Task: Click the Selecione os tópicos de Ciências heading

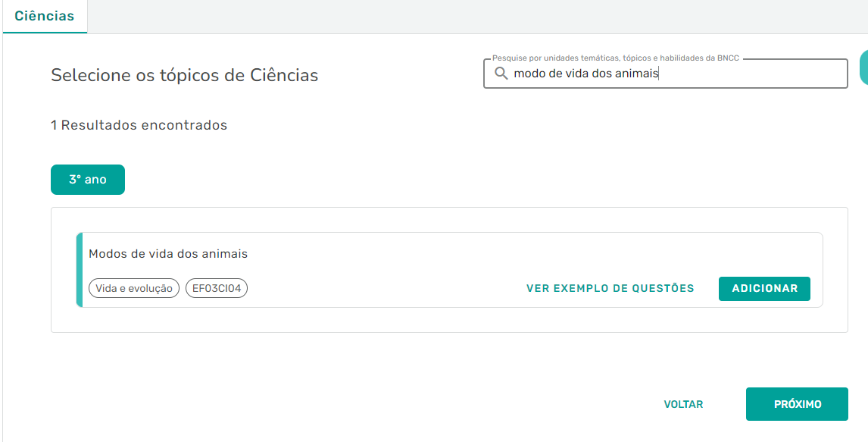Action: [x=184, y=75]
